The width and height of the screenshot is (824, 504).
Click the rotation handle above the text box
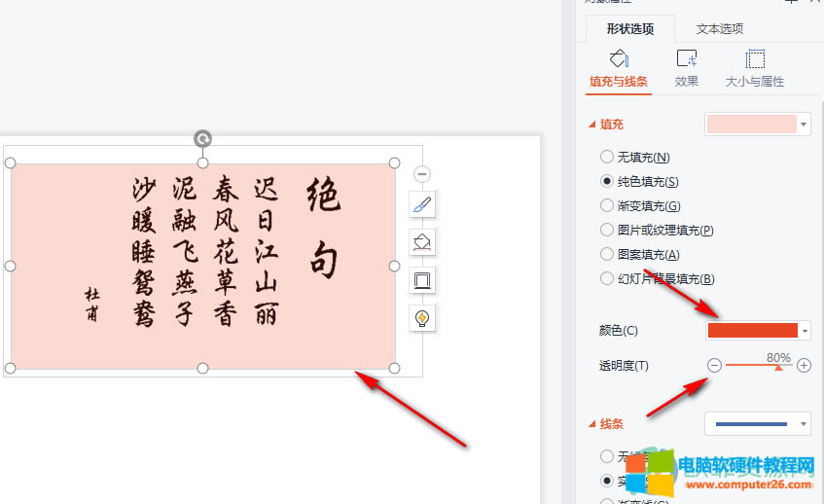(x=203, y=139)
